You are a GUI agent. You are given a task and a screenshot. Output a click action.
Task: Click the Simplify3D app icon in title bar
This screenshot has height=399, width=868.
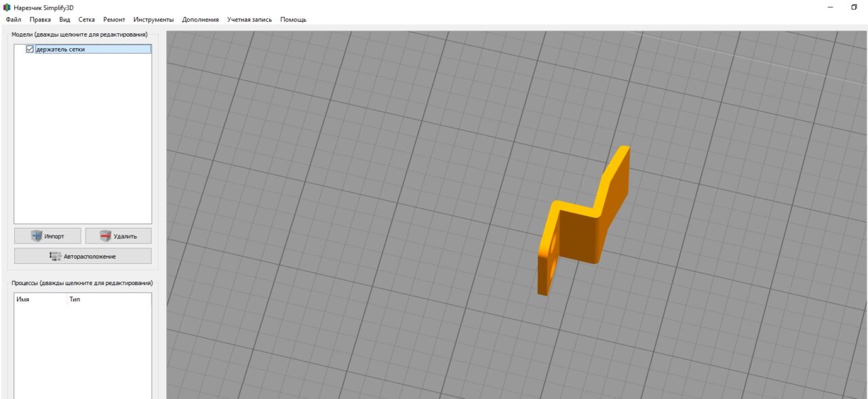(7, 7)
